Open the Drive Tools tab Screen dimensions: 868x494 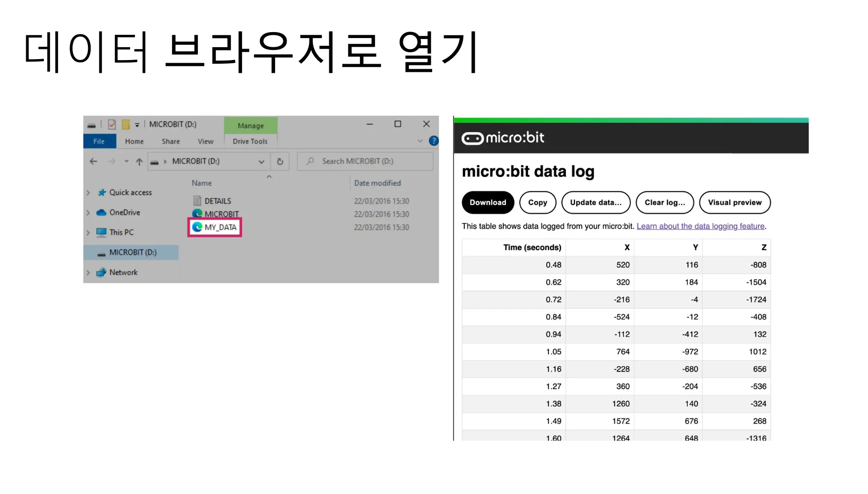tap(250, 141)
